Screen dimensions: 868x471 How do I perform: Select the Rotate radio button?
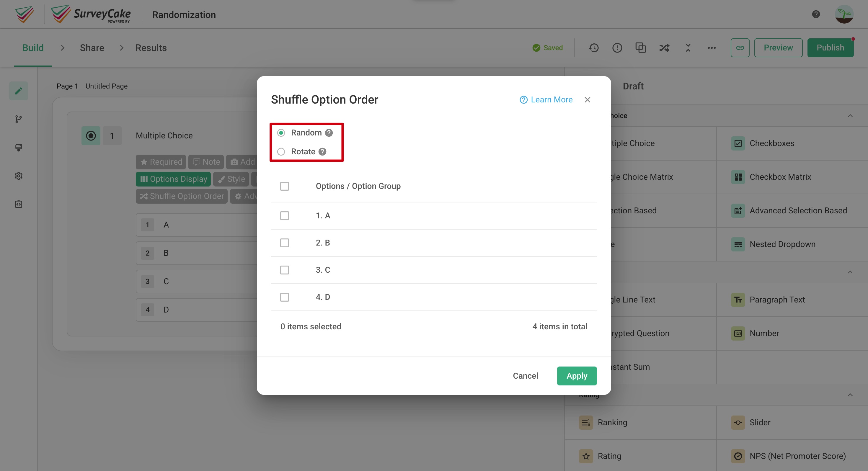pyautogui.click(x=281, y=152)
